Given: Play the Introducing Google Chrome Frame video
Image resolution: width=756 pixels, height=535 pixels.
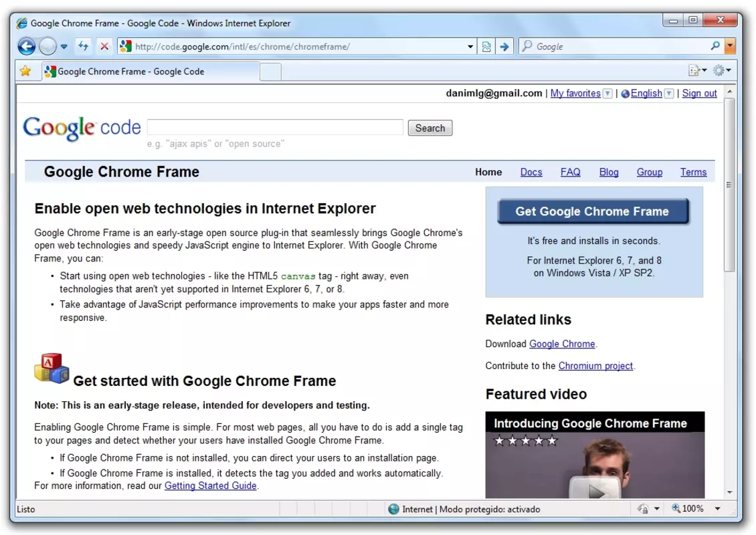Looking at the screenshot, I should coord(595,489).
